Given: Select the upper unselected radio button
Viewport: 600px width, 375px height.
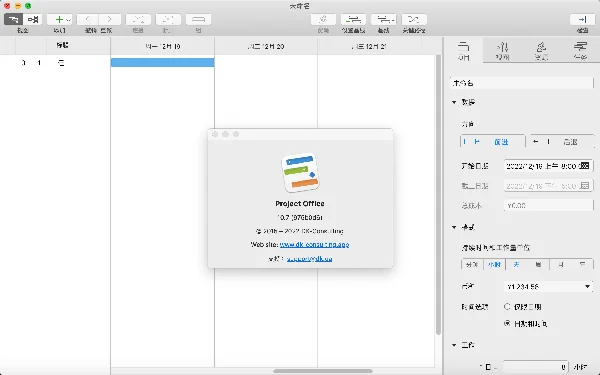Looking at the screenshot, I should (507, 307).
